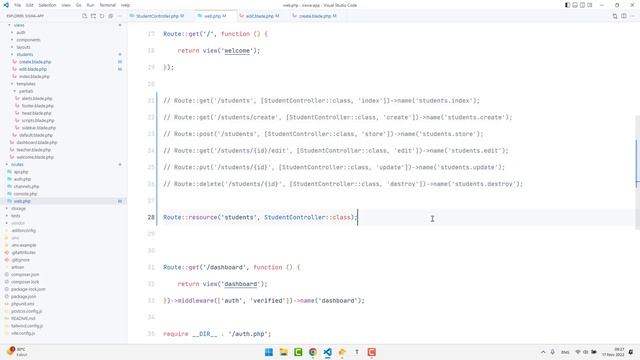The width and height of the screenshot is (640, 360).
Task: Select web.php in the Explorer tree
Action: tap(22, 202)
